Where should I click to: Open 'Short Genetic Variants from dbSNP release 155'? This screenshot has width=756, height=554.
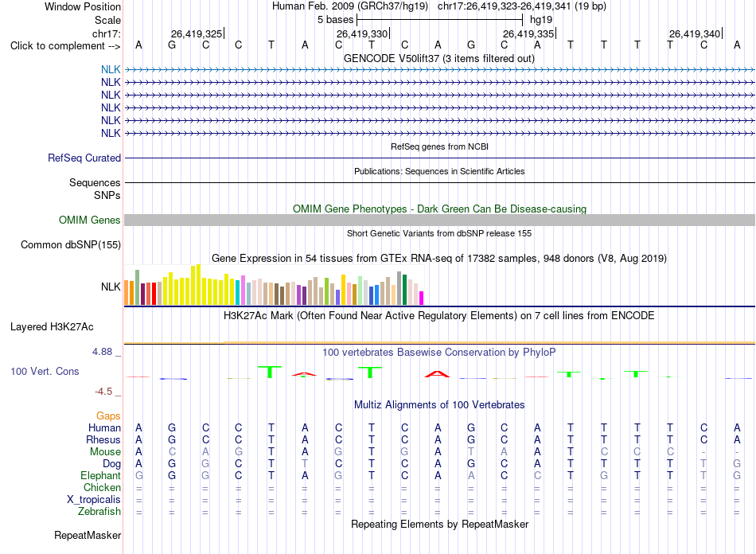pyautogui.click(x=439, y=233)
